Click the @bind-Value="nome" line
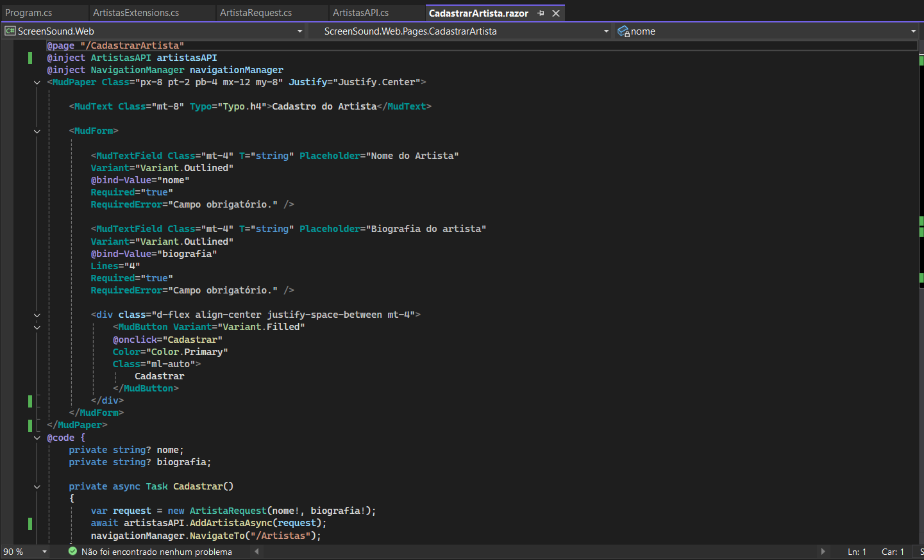The image size is (924, 560). pyautogui.click(x=140, y=180)
